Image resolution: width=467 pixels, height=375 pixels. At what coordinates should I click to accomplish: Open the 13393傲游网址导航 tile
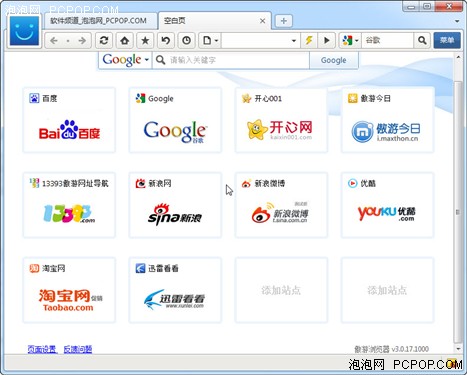pos(69,205)
